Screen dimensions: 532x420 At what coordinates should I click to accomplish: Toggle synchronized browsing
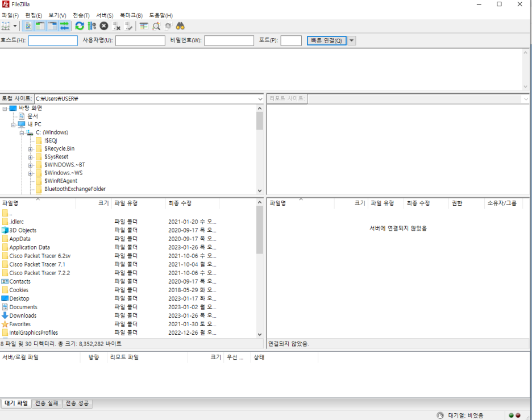click(168, 26)
